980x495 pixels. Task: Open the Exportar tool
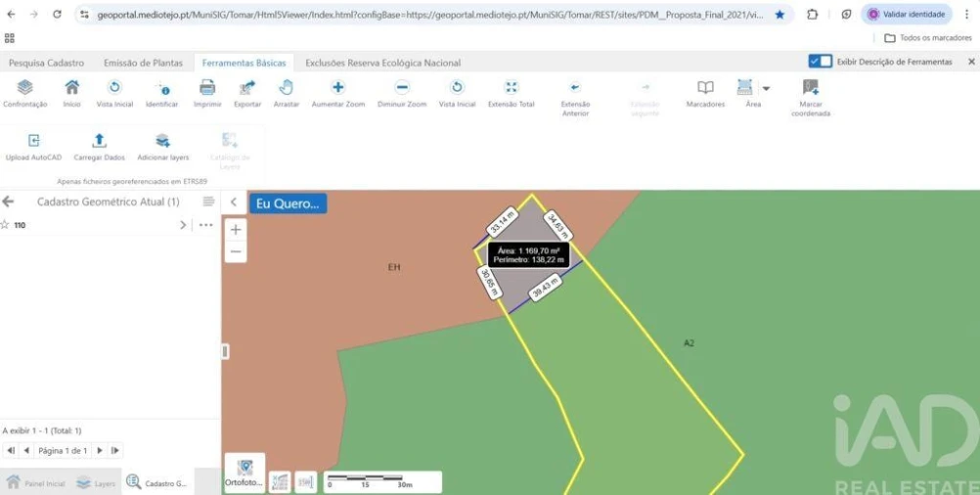(x=247, y=94)
